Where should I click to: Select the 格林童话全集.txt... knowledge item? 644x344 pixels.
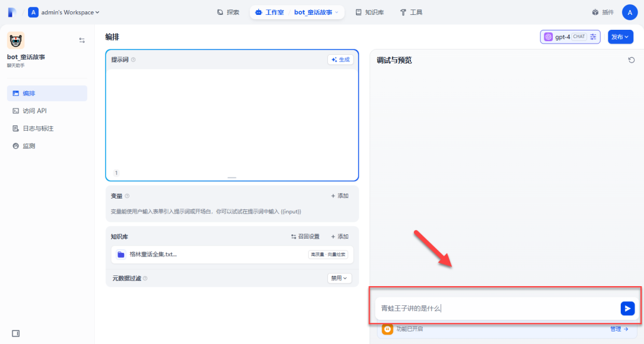[x=232, y=255]
